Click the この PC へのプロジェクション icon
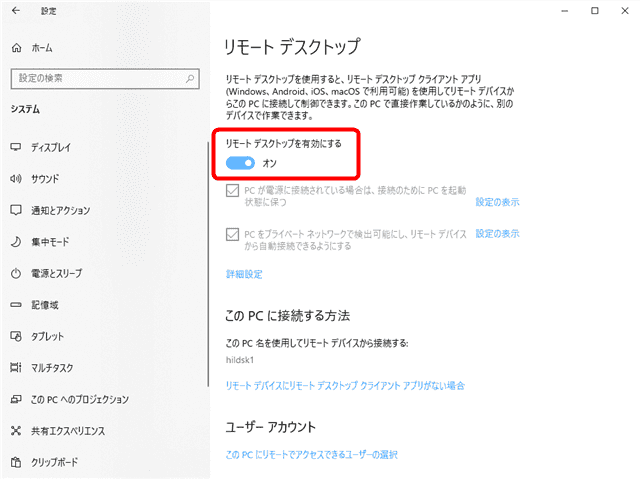The width and height of the screenshot is (640, 479). pos(16,399)
